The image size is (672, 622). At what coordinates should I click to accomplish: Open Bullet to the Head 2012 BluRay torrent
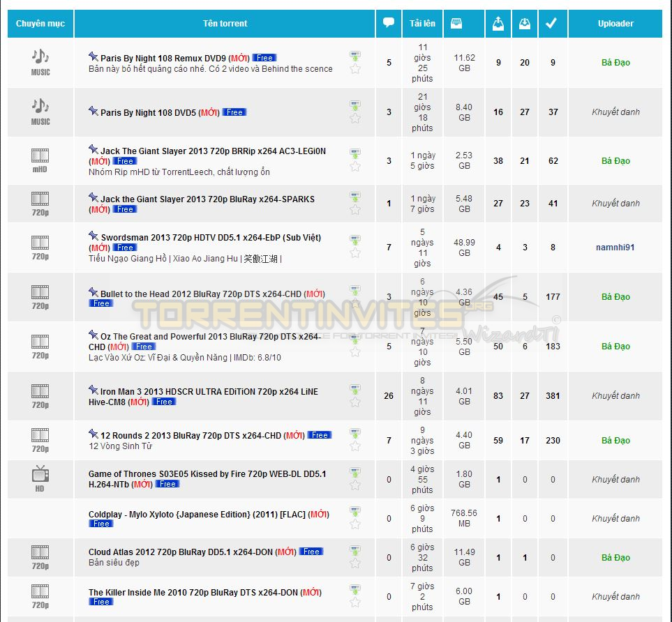pyautogui.click(x=200, y=294)
